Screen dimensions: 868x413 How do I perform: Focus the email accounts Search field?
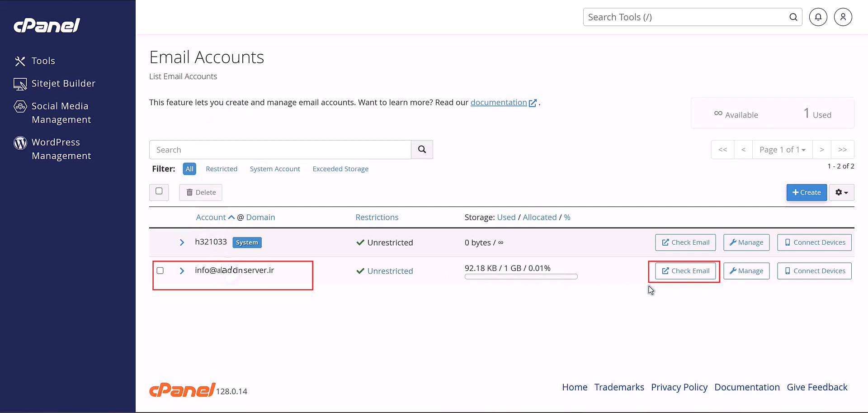280,150
